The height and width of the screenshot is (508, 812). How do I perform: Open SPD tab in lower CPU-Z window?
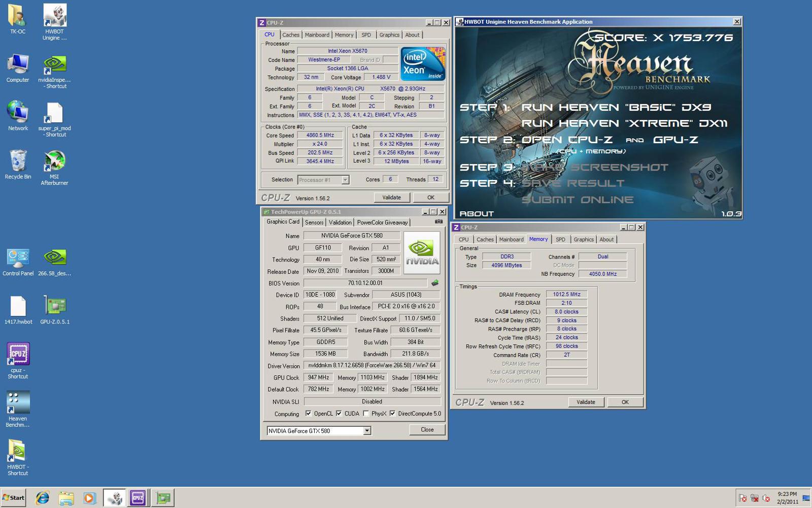[560, 240]
